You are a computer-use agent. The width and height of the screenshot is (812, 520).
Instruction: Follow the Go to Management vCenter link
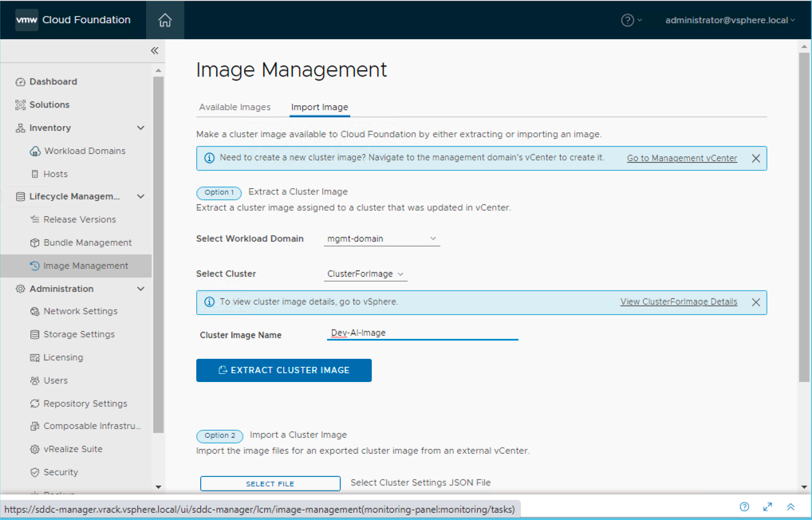[x=681, y=159]
